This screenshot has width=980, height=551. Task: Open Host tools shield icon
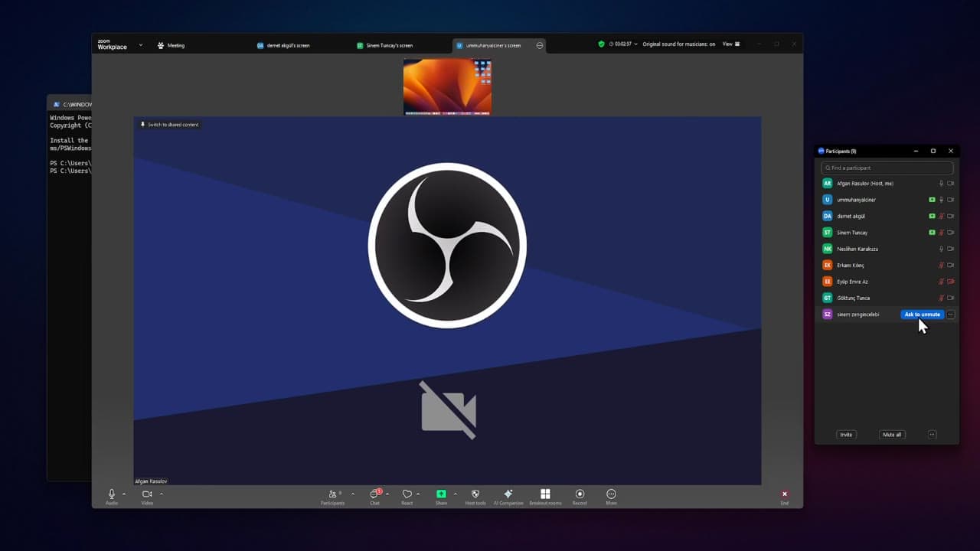pyautogui.click(x=475, y=494)
